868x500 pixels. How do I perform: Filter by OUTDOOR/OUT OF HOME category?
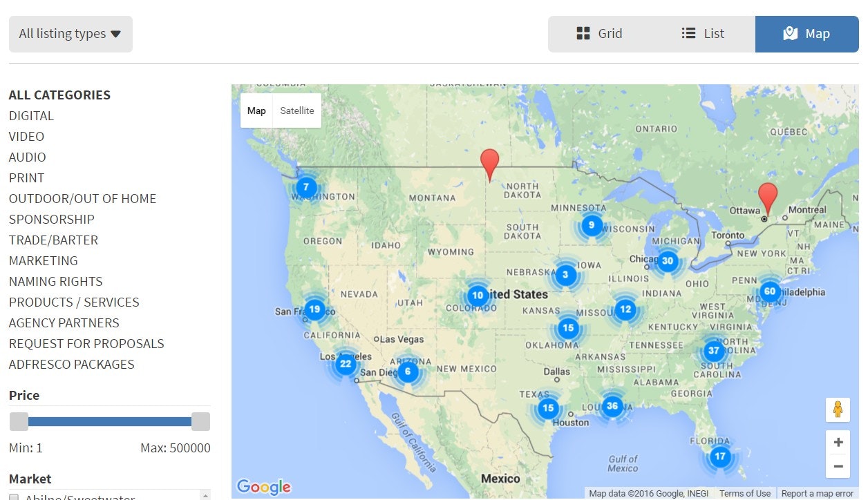(x=82, y=199)
